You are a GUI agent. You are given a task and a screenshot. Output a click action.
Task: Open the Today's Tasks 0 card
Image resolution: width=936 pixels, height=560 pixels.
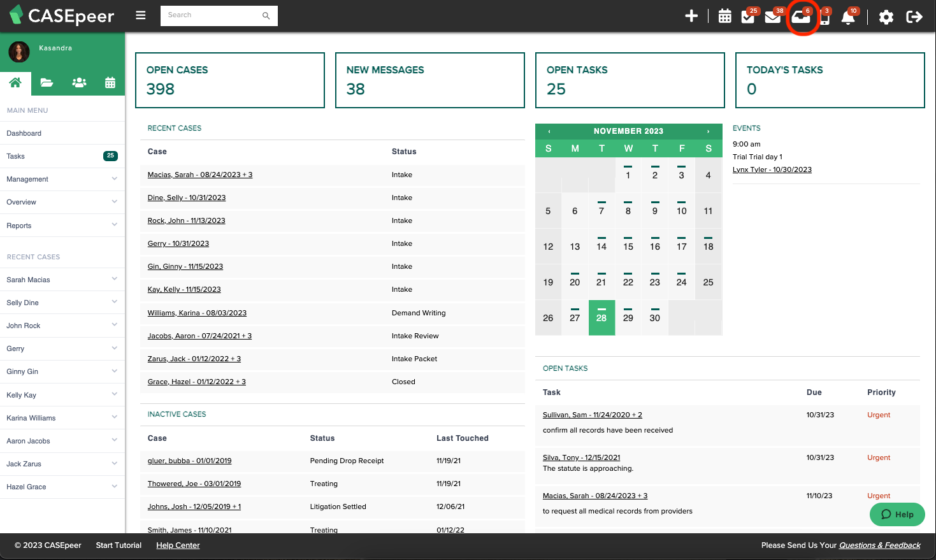coord(830,80)
